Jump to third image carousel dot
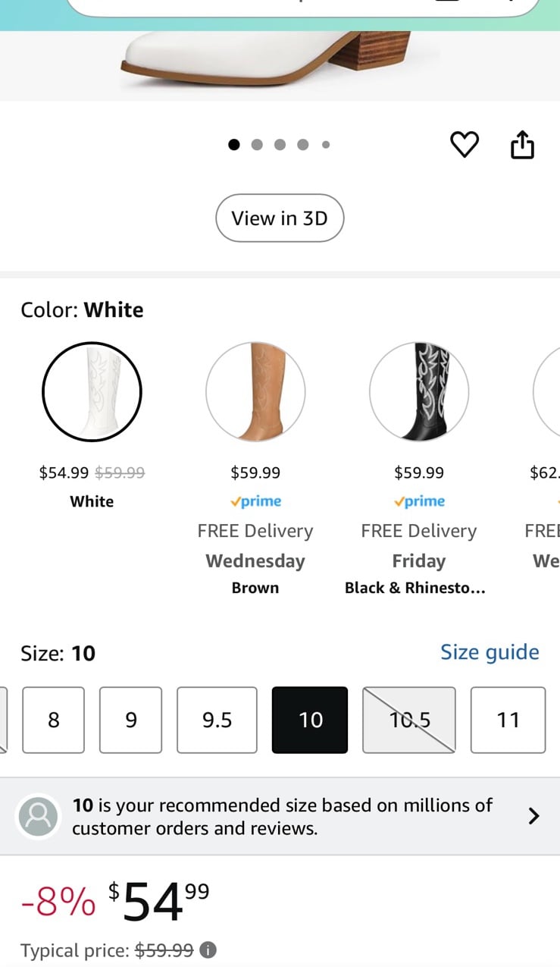The image size is (560, 967). (280, 144)
